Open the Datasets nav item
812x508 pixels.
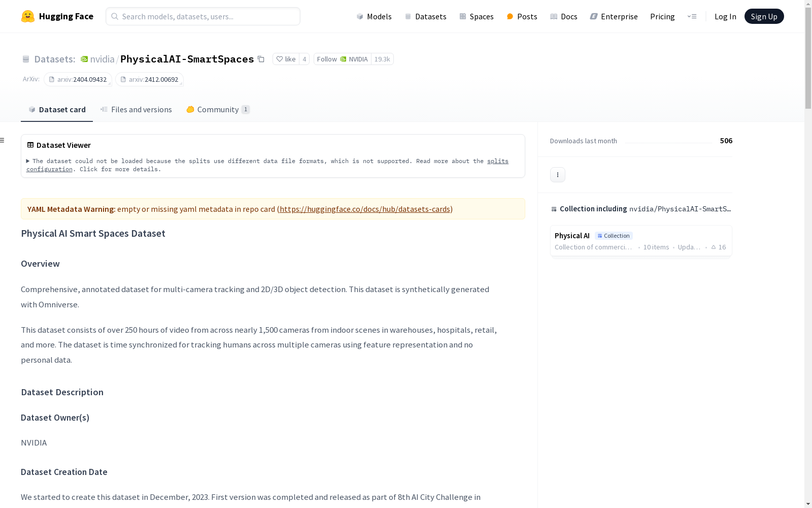click(425, 16)
